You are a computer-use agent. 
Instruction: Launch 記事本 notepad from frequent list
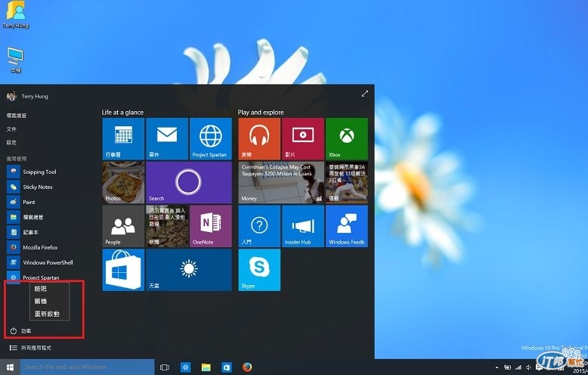click(x=23, y=232)
